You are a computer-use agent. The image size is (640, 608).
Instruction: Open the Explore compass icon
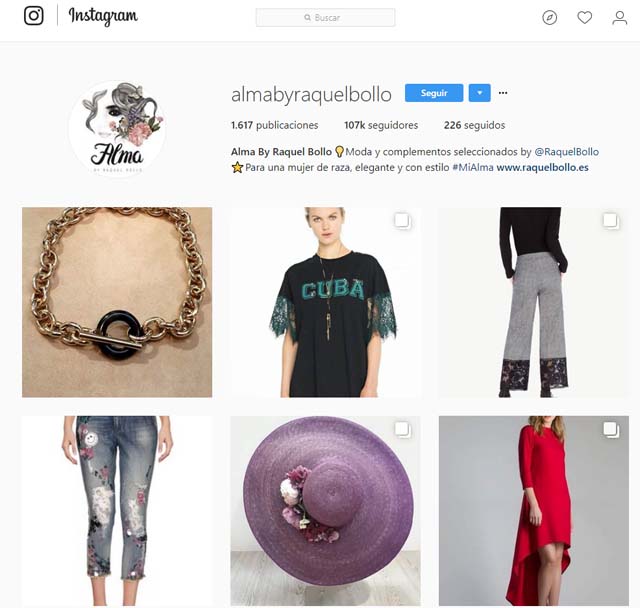pos(549,18)
